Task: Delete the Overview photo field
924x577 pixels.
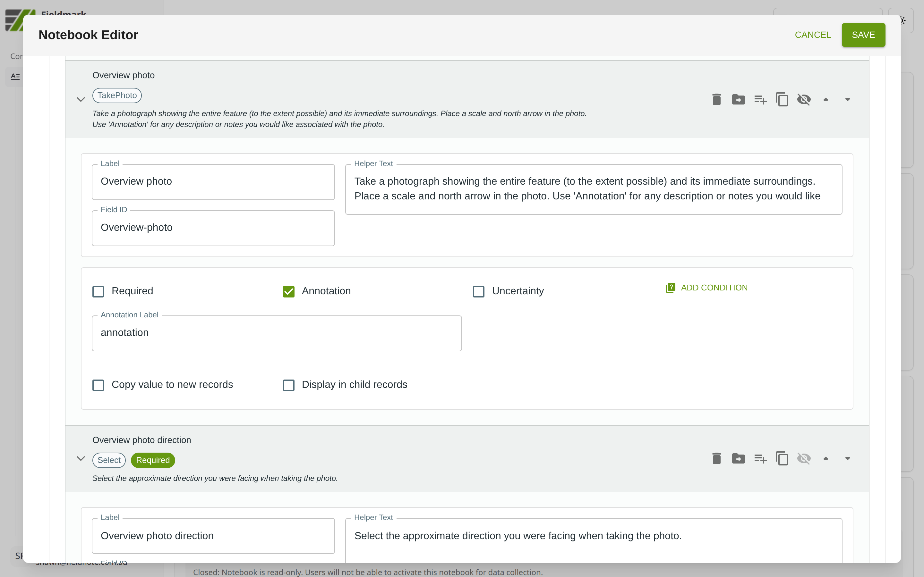Action: point(716,100)
